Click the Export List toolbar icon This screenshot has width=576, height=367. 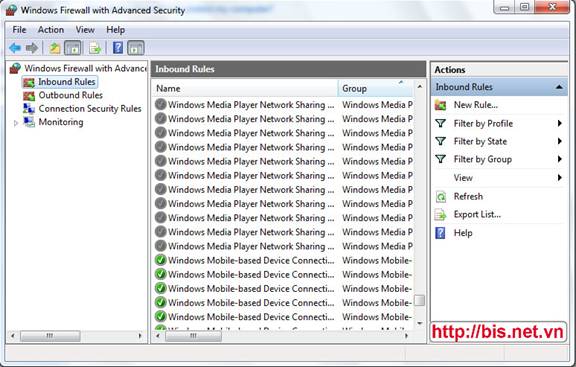tap(95, 48)
